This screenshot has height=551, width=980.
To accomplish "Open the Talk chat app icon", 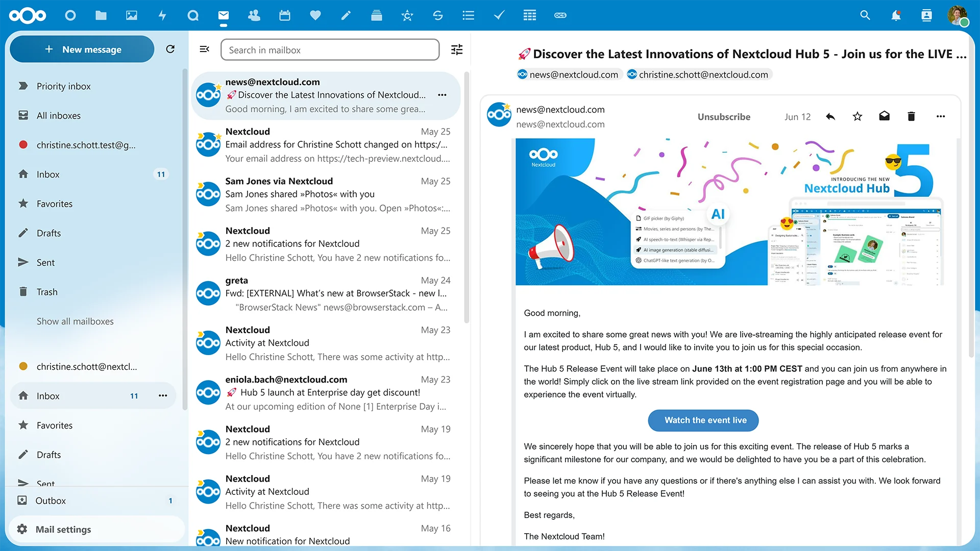I will tap(193, 15).
